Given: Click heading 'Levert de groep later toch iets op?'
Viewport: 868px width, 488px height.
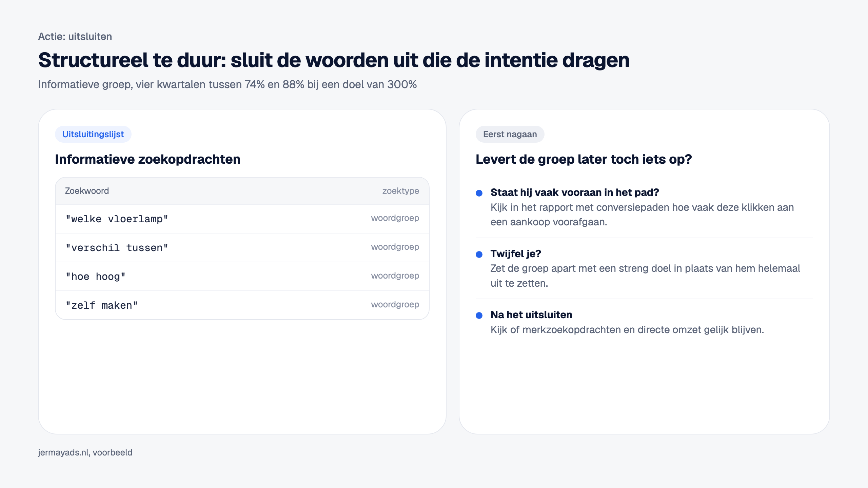Looking at the screenshot, I should [584, 159].
